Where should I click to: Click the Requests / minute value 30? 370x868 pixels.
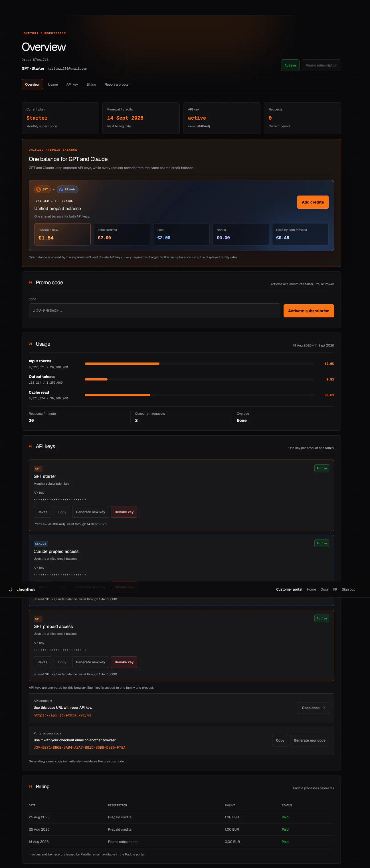pos(31,420)
